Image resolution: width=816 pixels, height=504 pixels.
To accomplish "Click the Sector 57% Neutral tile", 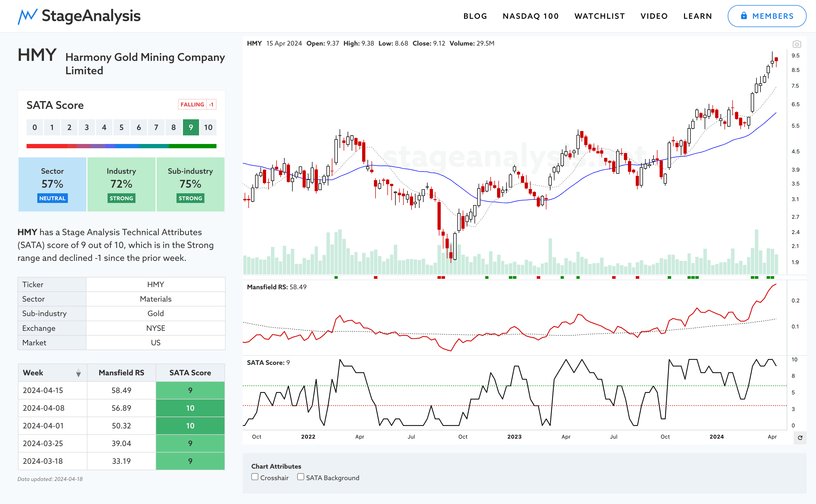I will 52,184.
